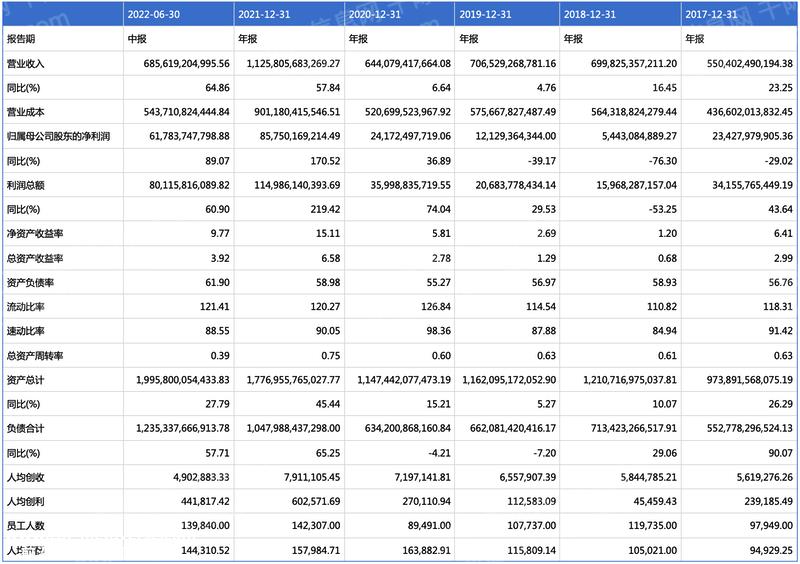Select the 利润总额 row label
The image size is (800, 564).
(26, 185)
